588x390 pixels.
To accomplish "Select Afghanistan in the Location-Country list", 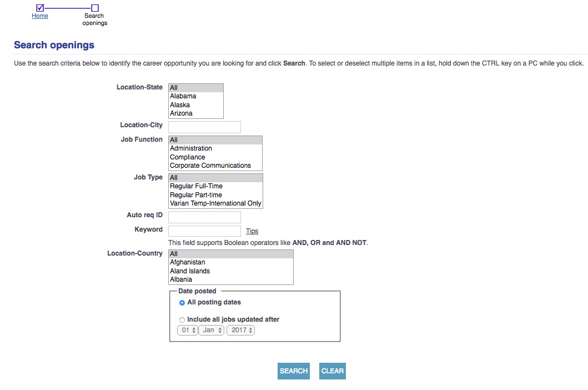I will pos(231,262).
